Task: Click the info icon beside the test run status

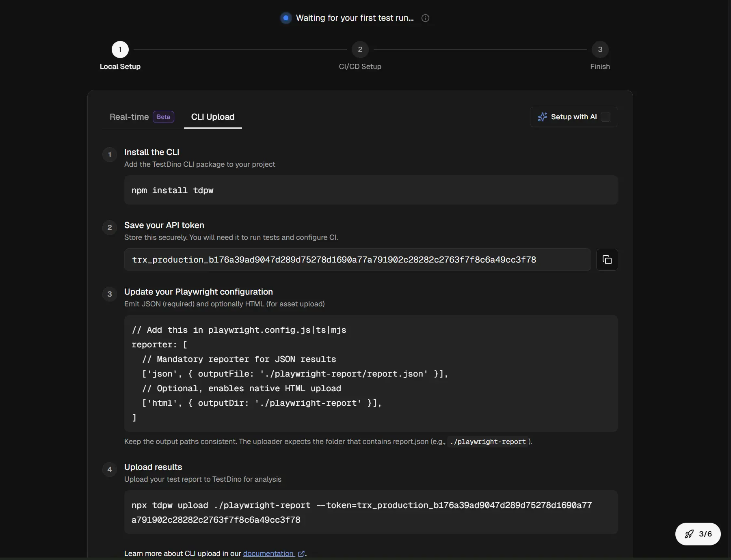Action: pyautogui.click(x=425, y=18)
